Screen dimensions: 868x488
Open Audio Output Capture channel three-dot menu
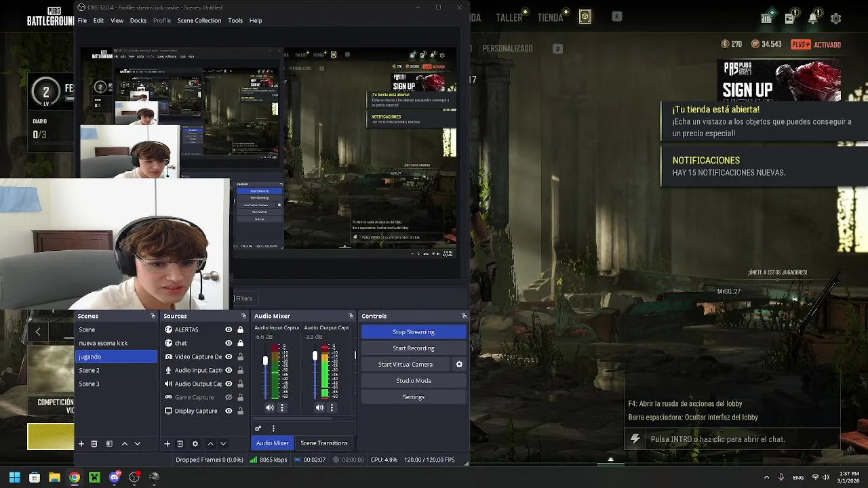332,407
